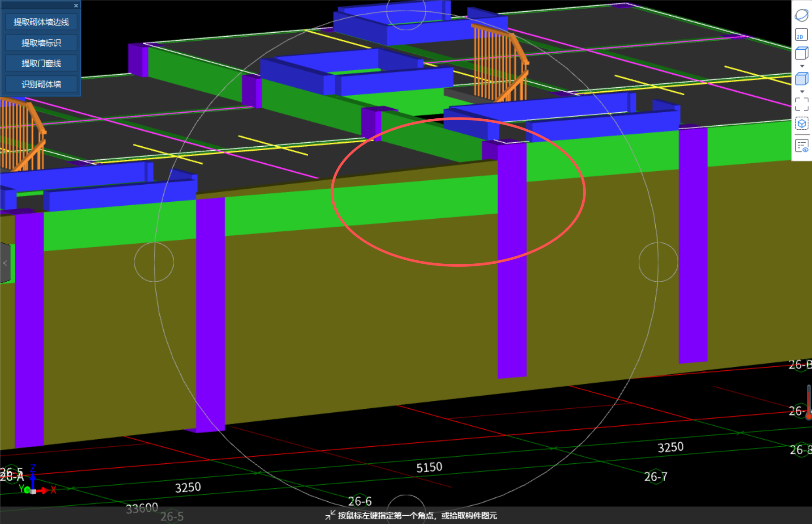Open the view cube dropdown arrow

(802, 66)
